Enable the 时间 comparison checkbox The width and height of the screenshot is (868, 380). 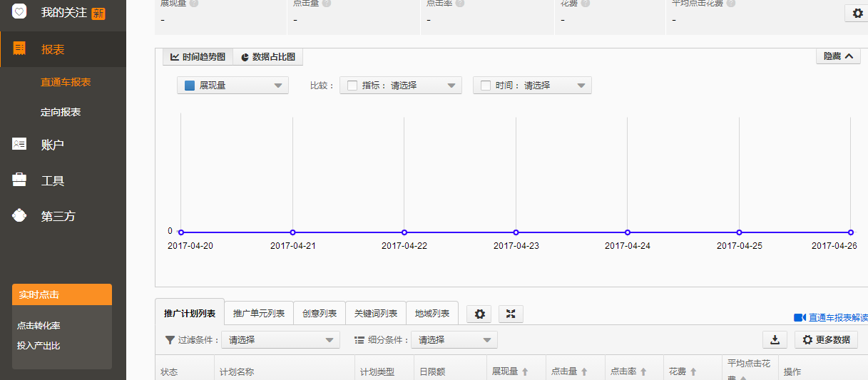click(x=485, y=86)
